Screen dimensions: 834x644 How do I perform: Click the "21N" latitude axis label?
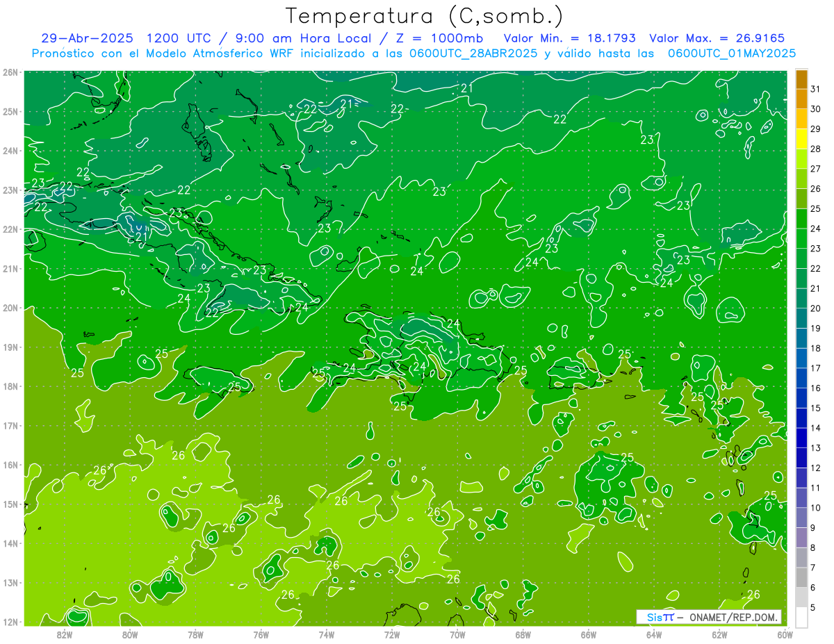10,268
